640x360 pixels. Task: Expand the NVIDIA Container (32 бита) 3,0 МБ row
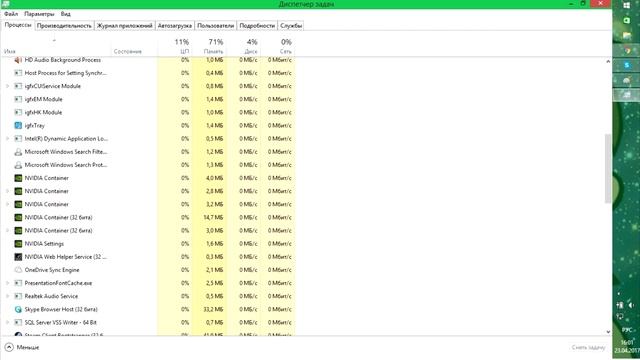[7, 231]
